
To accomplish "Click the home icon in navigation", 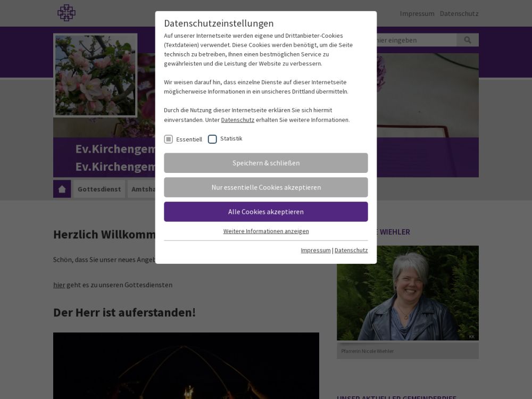I will coord(62,189).
